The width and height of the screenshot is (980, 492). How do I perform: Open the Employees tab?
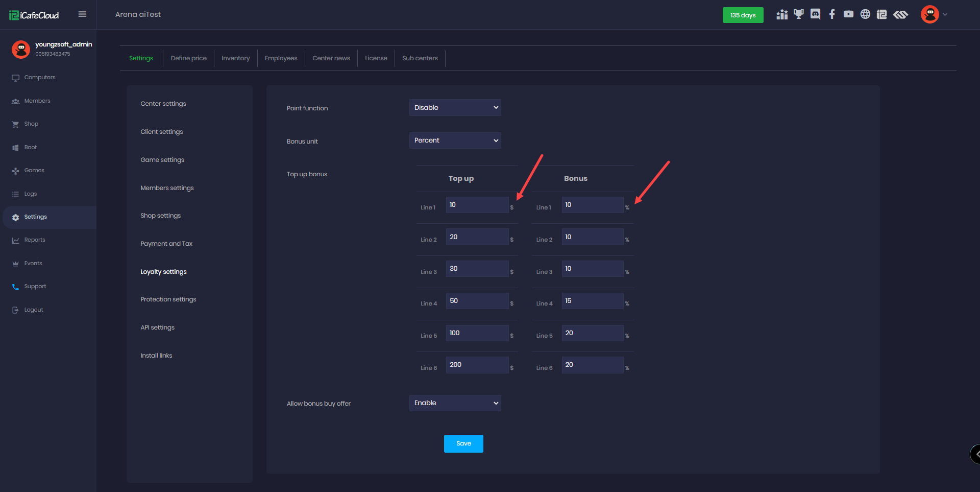coord(281,58)
